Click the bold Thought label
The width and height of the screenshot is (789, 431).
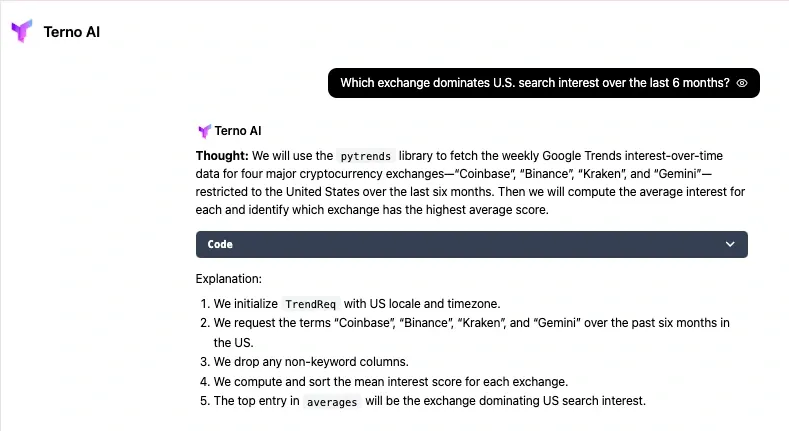click(x=222, y=156)
